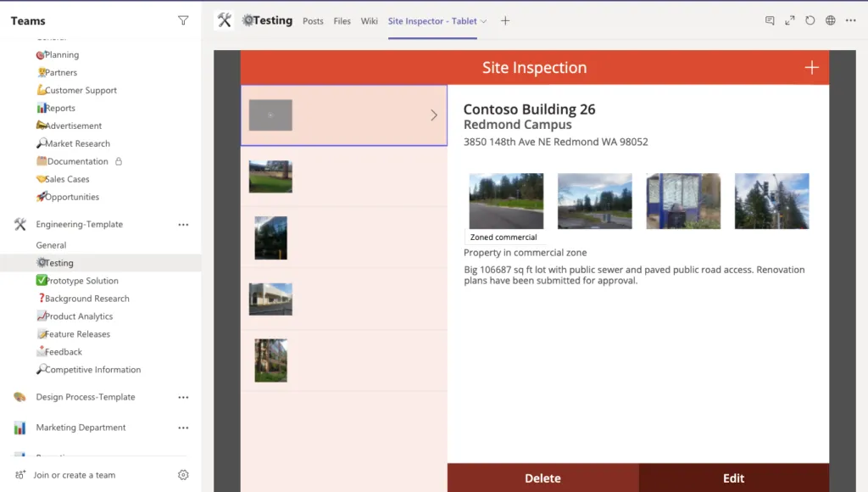Screen dimensions: 868x492
Task: Switch to the Wiki tab
Action: [x=370, y=21]
